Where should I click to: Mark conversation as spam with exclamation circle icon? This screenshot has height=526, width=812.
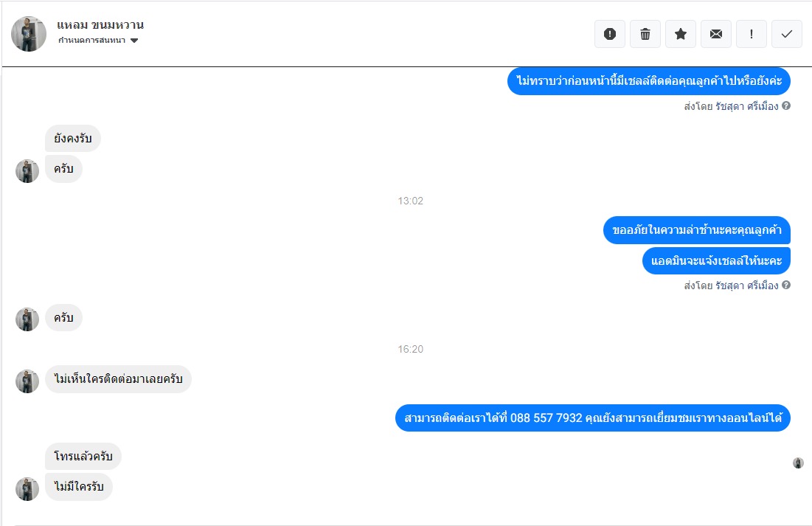pos(609,34)
